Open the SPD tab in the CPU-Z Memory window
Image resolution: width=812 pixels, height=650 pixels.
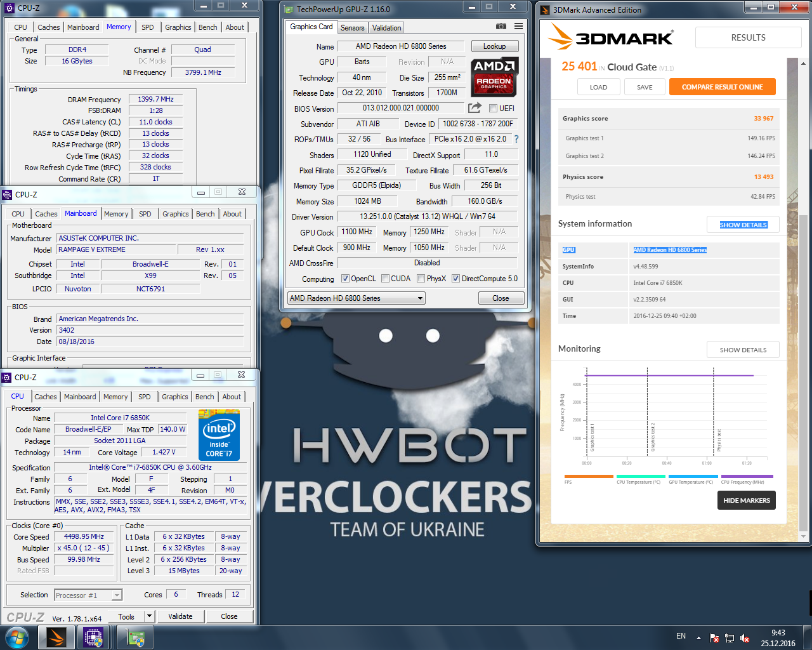148,27
